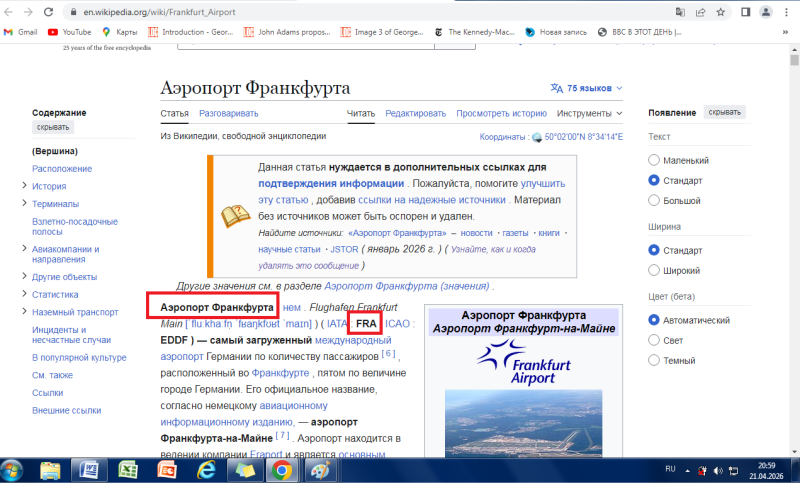This screenshot has height=484, width=800.
Task: Click the Google Translate icon in address bar
Action: point(681,12)
